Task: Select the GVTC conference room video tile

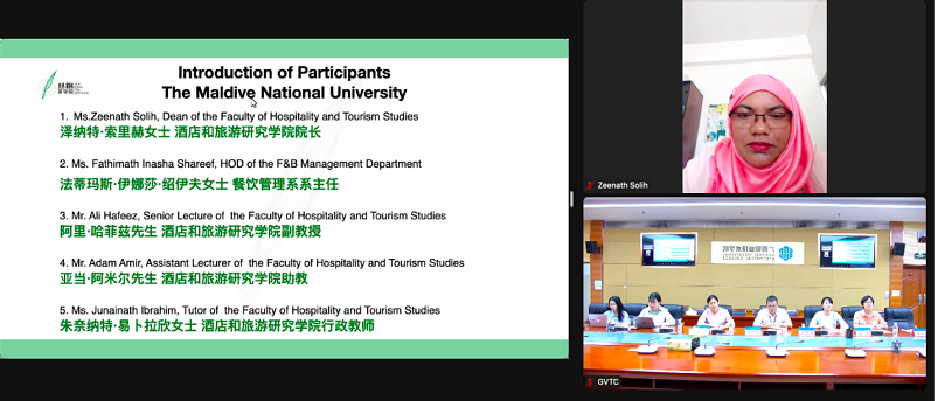Action: point(754,293)
